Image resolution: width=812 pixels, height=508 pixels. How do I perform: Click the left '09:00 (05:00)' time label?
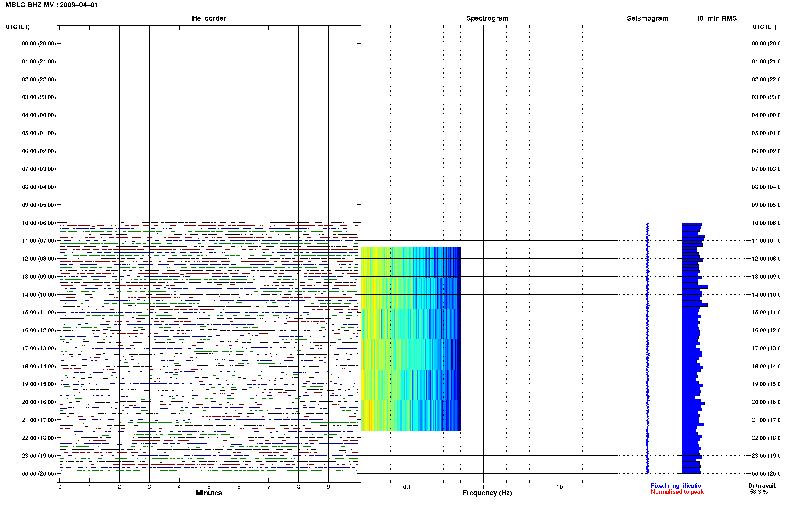(x=39, y=205)
